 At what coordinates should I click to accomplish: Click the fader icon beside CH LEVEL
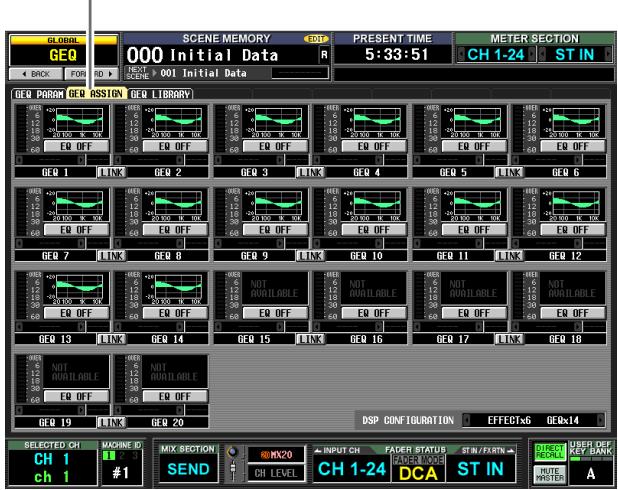233,470
